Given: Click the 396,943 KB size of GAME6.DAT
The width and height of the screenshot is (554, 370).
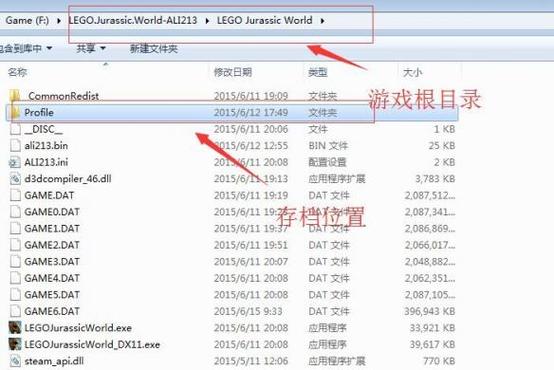Looking at the screenshot, I should coord(430,311).
